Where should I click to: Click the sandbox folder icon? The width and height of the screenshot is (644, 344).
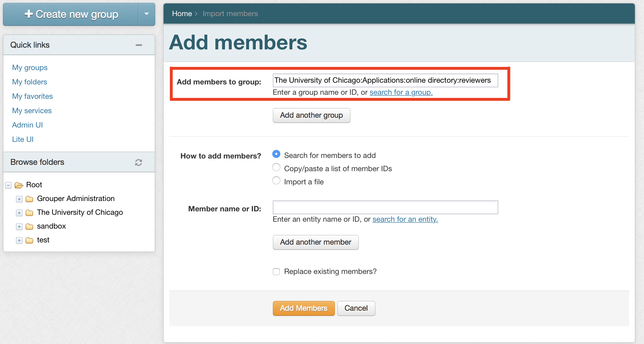click(x=29, y=226)
